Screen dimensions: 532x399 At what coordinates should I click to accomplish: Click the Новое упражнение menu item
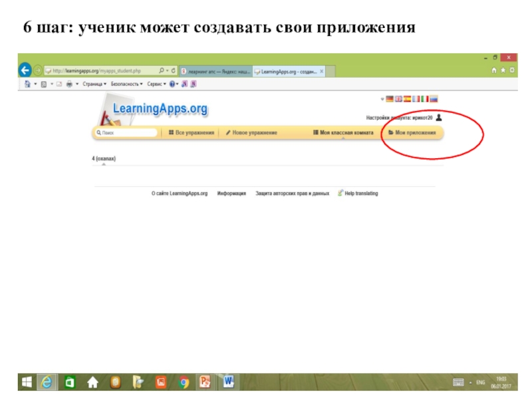pyautogui.click(x=251, y=133)
